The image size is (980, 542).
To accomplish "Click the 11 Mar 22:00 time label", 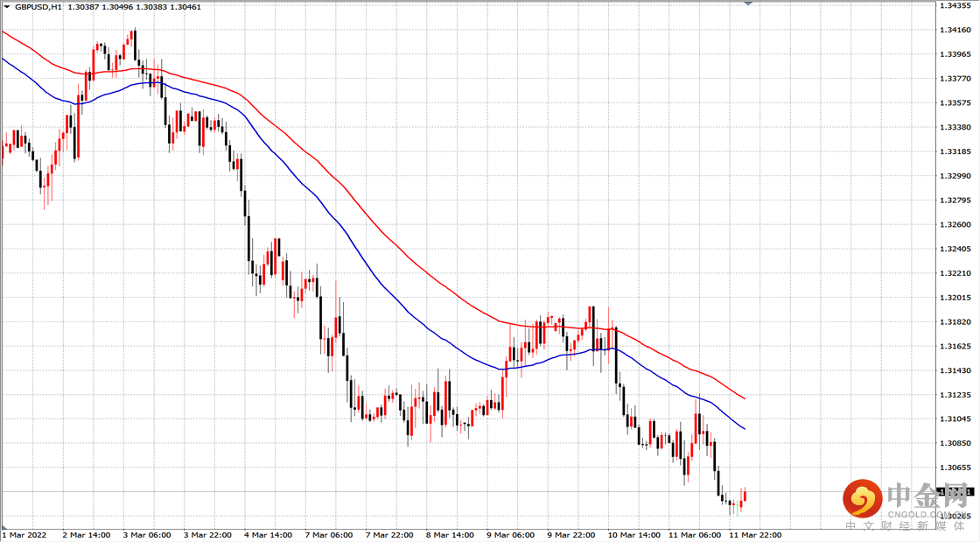I will point(755,535).
